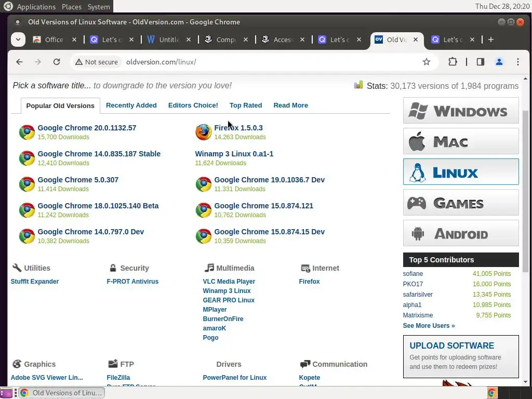Open the F-PROT Antivirus link
532x399 pixels.
click(132, 282)
